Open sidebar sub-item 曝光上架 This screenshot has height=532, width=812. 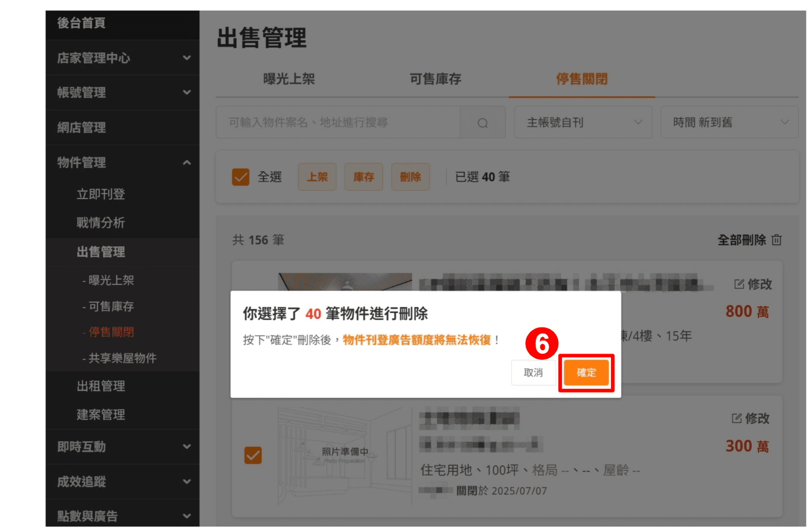pos(108,280)
